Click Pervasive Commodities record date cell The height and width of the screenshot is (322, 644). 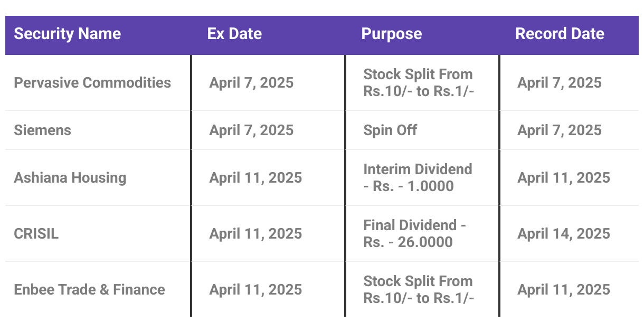[x=560, y=83]
